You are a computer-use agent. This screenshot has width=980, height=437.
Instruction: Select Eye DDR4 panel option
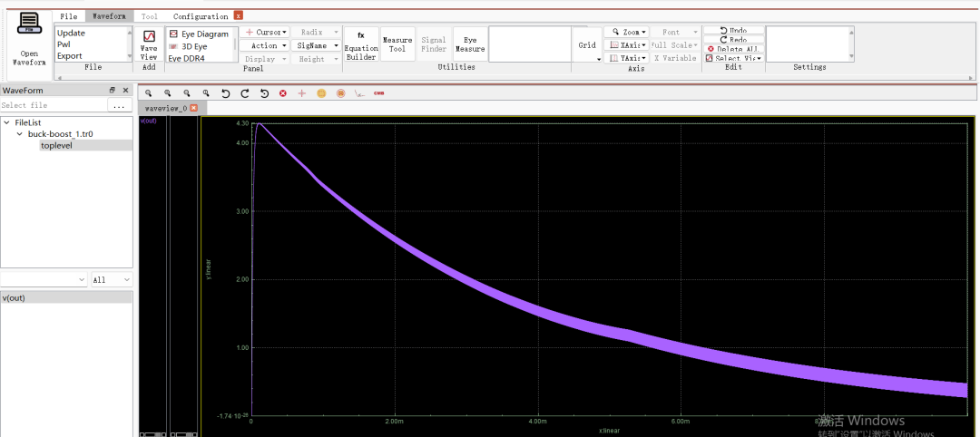[x=186, y=58]
